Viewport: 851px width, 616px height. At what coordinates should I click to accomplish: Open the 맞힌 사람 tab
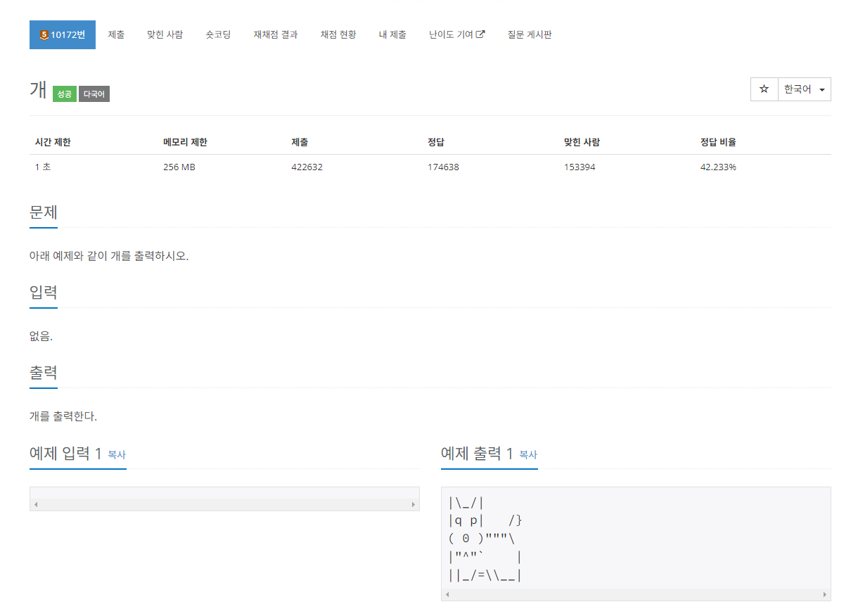(x=165, y=34)
